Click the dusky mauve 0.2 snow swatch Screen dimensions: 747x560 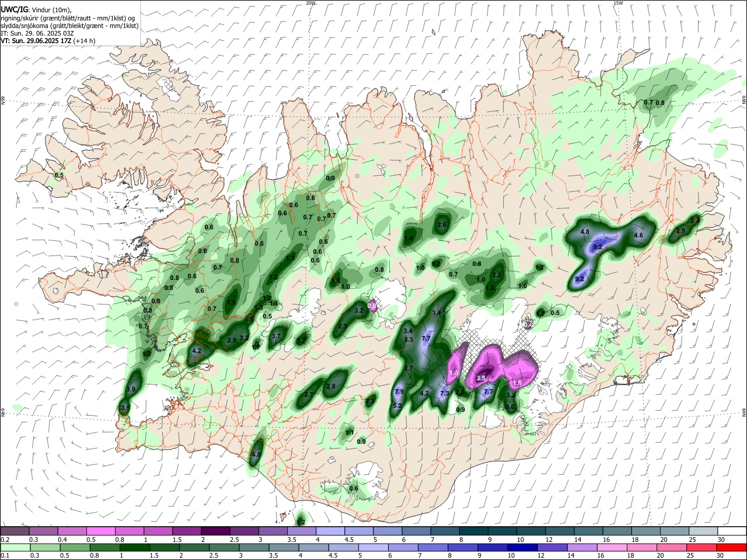[15, 531]
